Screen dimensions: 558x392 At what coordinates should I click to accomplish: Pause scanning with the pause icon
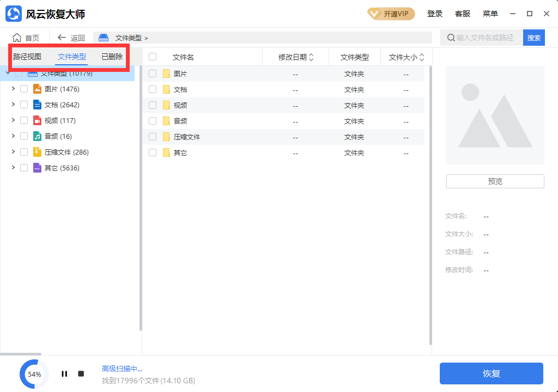point(64,373)
